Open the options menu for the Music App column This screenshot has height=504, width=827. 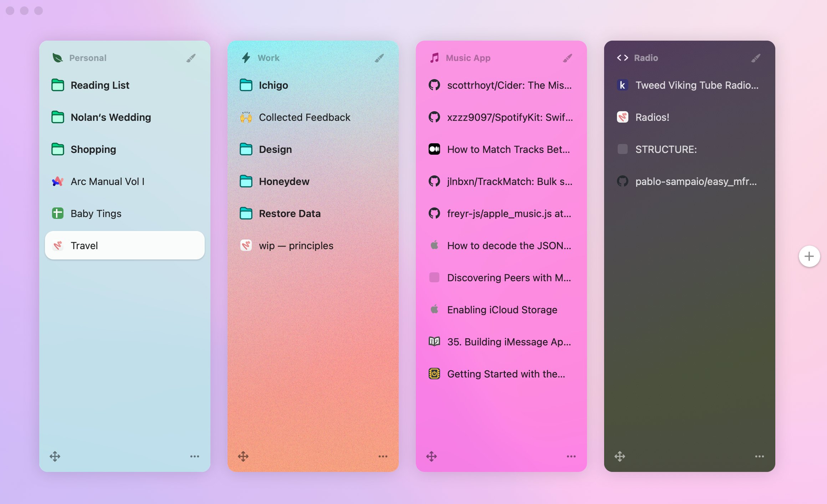[571, 457]
